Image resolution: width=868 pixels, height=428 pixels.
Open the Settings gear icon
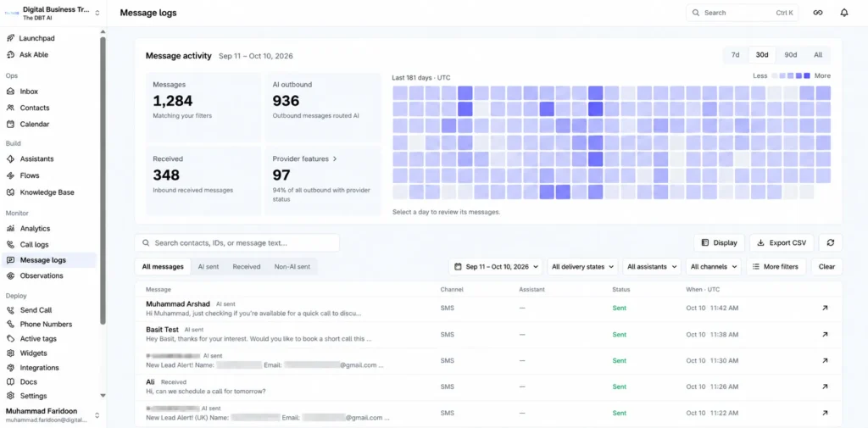(x=10, y=397)
